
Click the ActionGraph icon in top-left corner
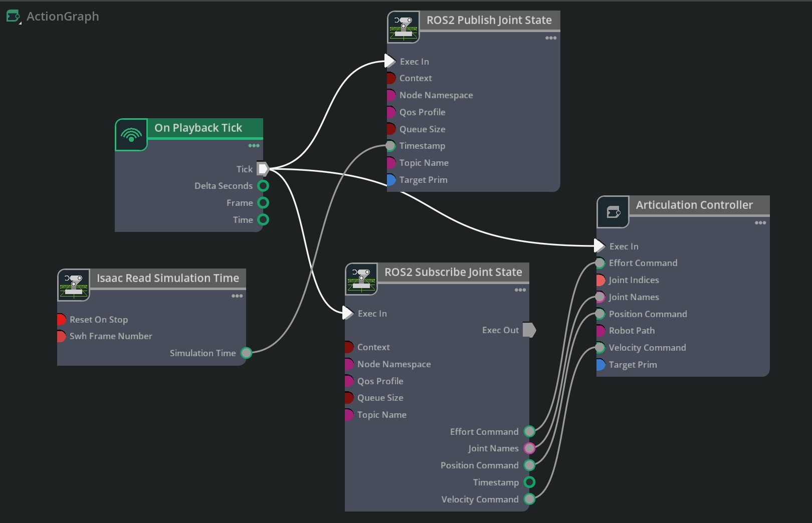(13, 17)
